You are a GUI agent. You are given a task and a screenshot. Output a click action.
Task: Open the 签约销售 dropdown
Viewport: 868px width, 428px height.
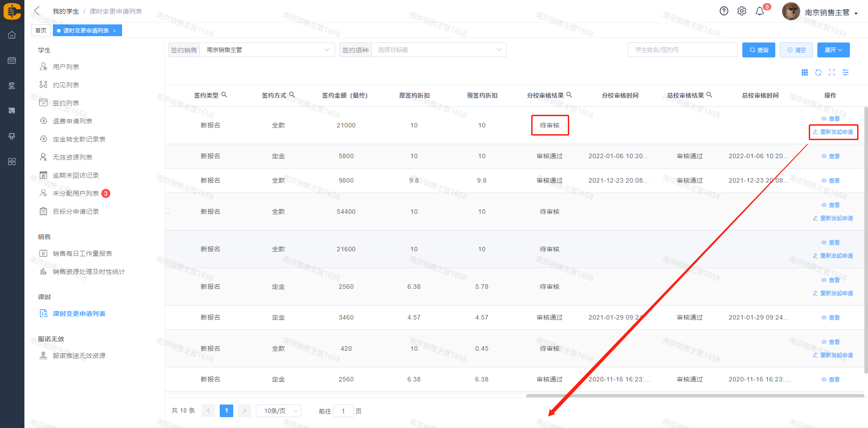tap(267, 50)
